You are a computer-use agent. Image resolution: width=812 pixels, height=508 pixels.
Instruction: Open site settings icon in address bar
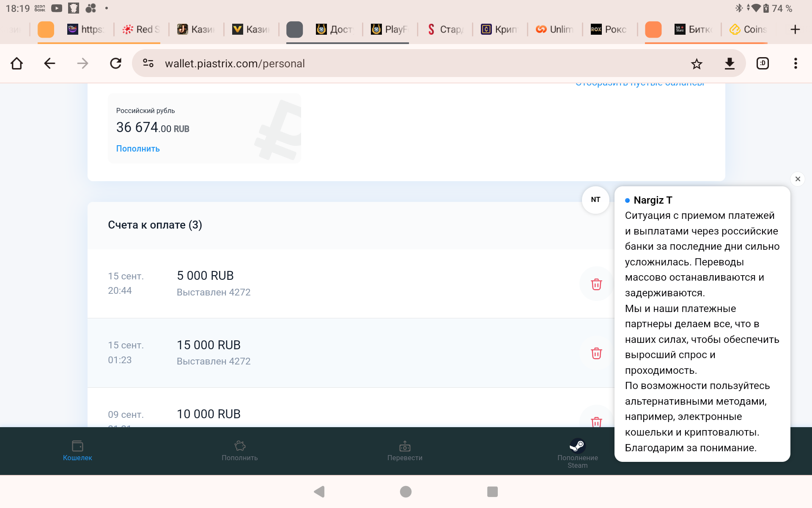point(148,63)
